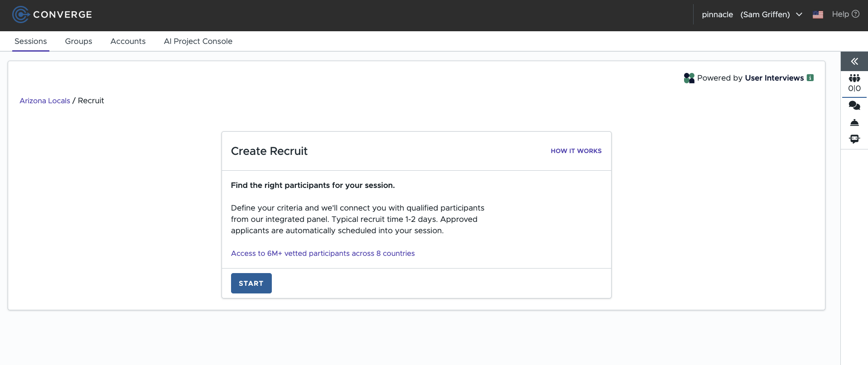Click the Recruit breadcrumb text

click(91, 101)
